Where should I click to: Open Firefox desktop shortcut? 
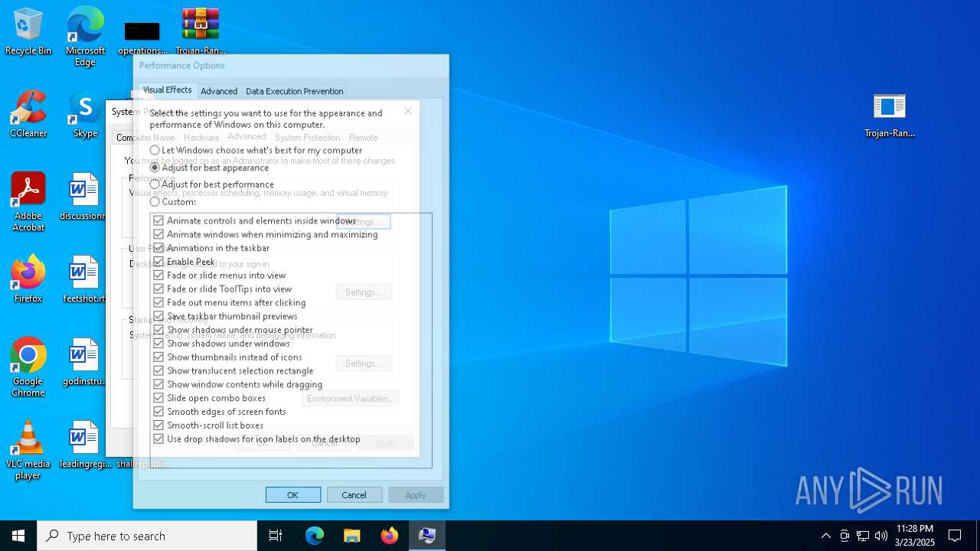point(28,280)
